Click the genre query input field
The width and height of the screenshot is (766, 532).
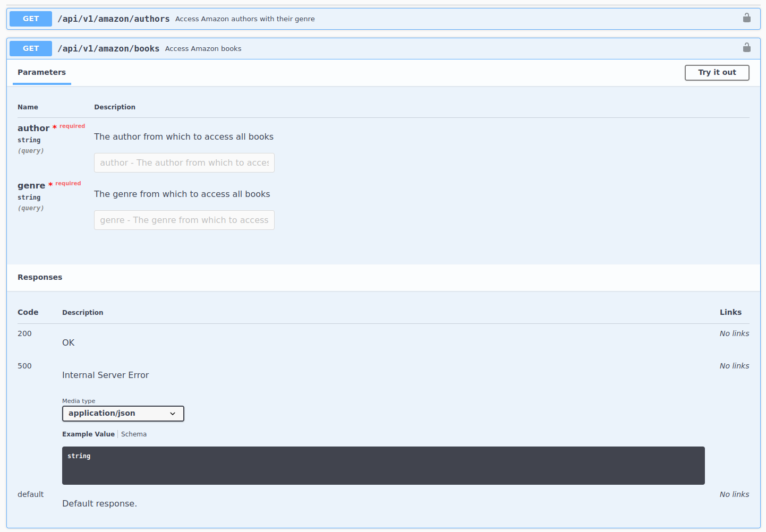(184, 220)
